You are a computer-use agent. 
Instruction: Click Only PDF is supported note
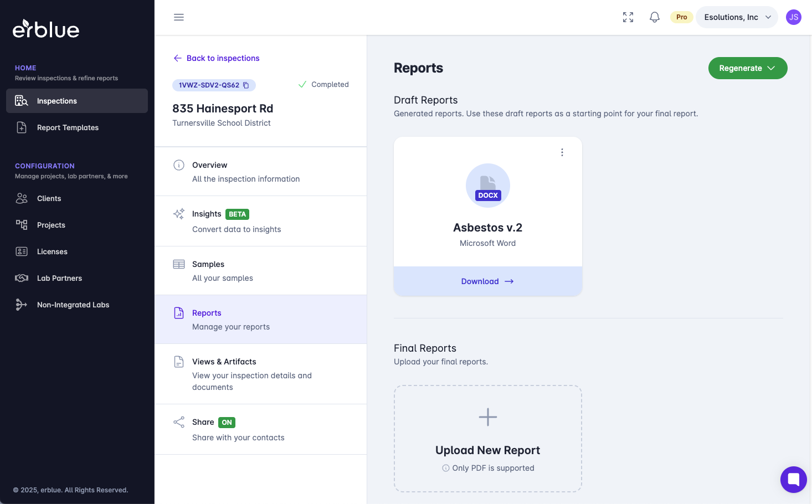point(489,468)
